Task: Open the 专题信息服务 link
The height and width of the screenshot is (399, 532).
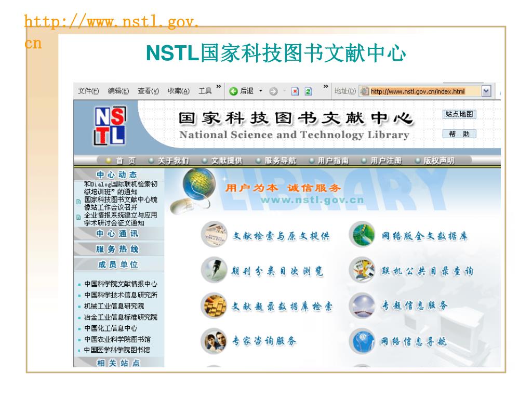Action: [x=415, y=305]
